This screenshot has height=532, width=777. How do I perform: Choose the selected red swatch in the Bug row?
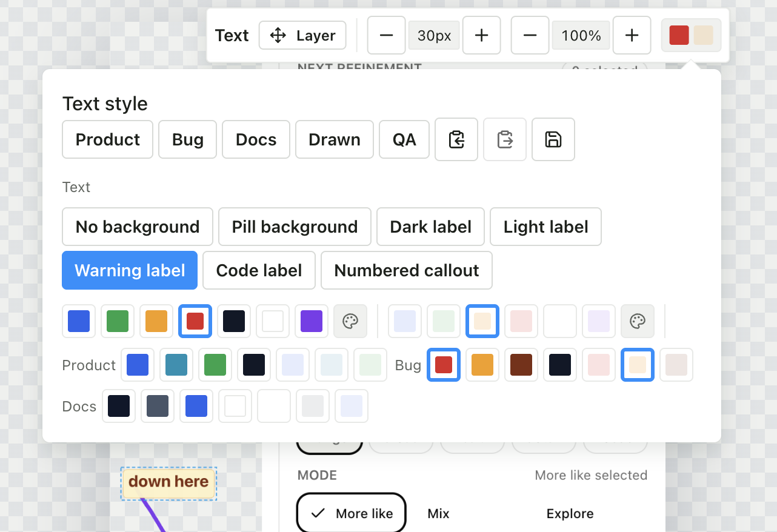pos(444,365)
